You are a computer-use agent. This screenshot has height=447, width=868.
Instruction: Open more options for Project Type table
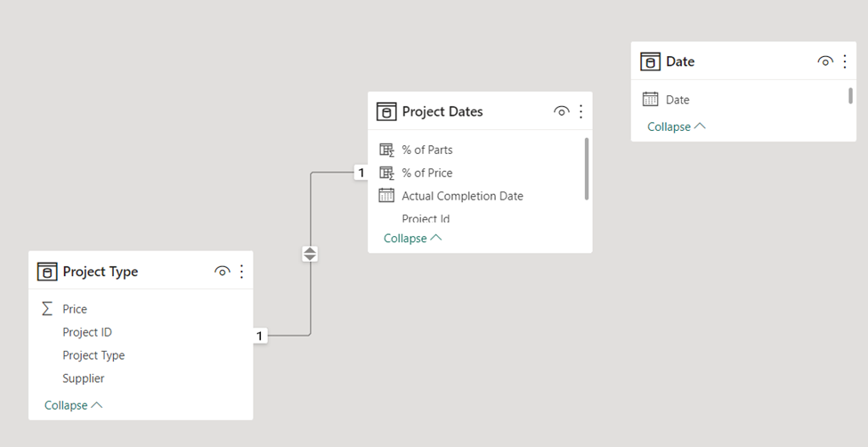(x=241, y=272)
